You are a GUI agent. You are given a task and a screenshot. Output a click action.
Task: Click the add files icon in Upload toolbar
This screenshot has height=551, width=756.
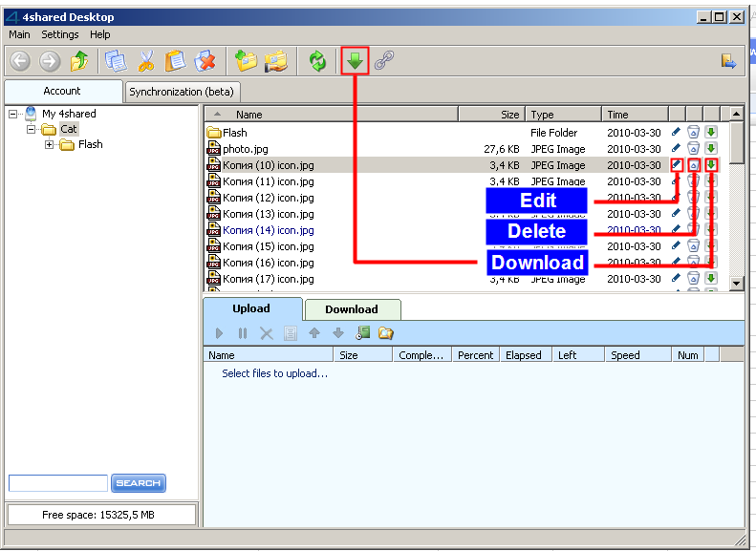pos(362,333)
